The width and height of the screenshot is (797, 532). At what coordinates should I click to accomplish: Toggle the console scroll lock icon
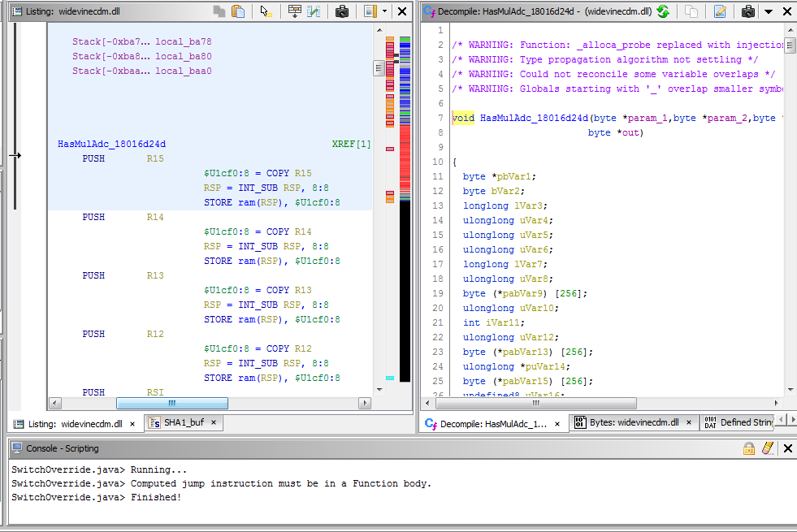749,448
